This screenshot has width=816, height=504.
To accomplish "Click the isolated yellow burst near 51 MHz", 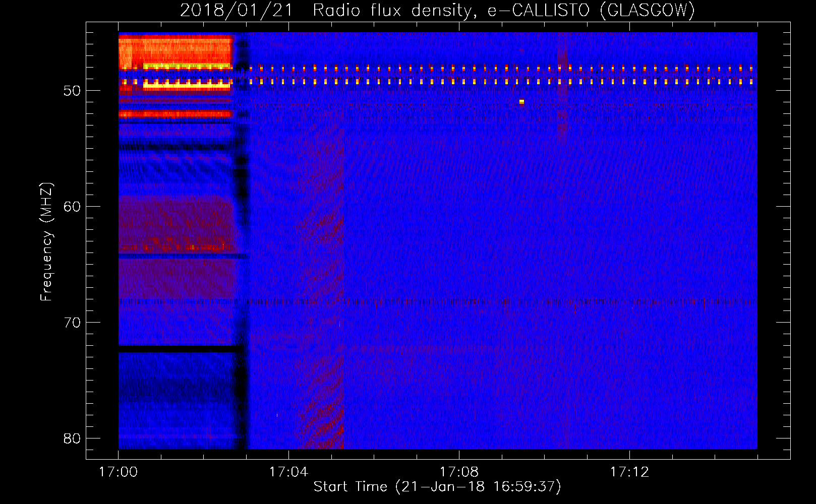I will tap(521, 102).
